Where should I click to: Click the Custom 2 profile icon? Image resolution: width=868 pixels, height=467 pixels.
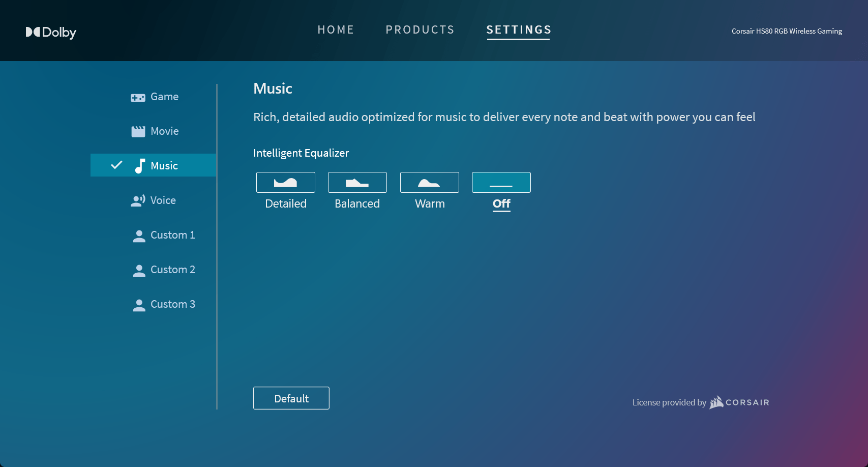139,271
